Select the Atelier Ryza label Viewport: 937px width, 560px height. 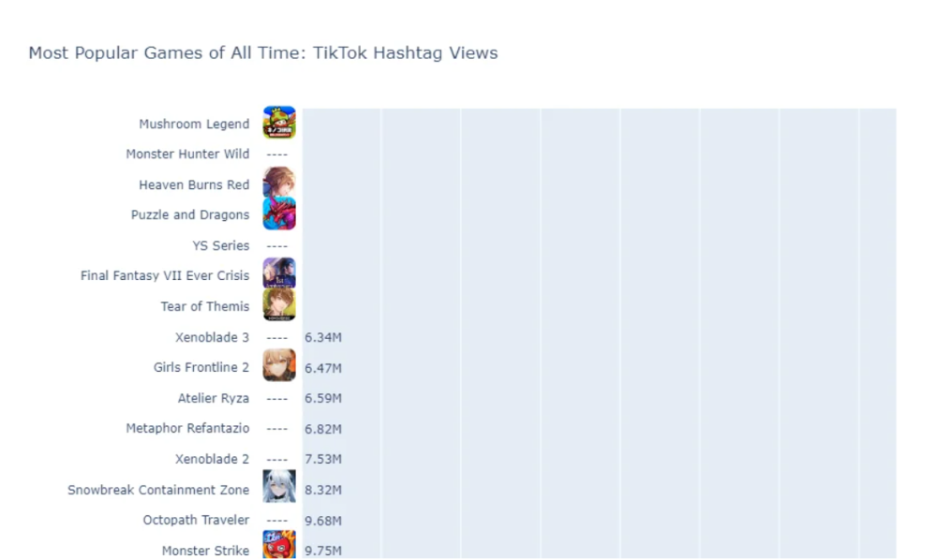[x=214, y=398]
